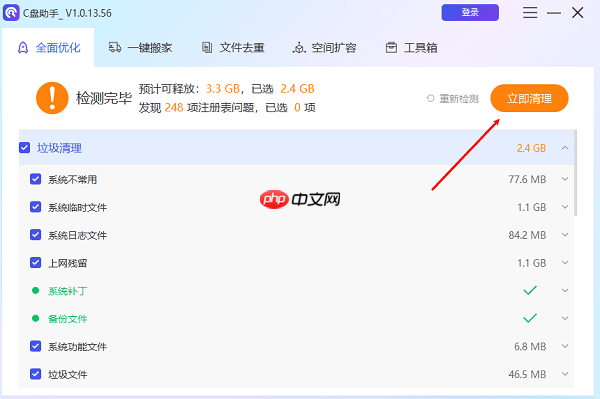Viewport: 600px width, 399px height.
Task: Click the 77.6 MB size value
Action: (x=527, y=179)
